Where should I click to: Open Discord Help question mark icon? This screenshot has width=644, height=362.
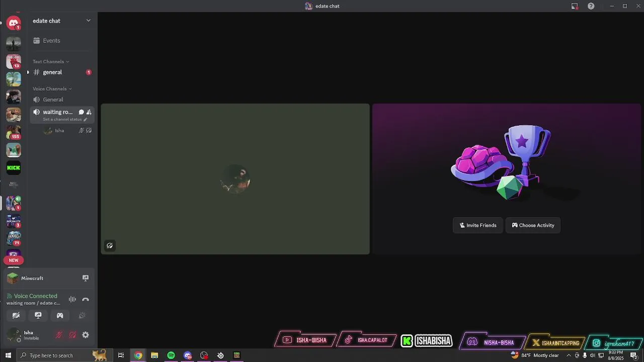click(591, 6)
